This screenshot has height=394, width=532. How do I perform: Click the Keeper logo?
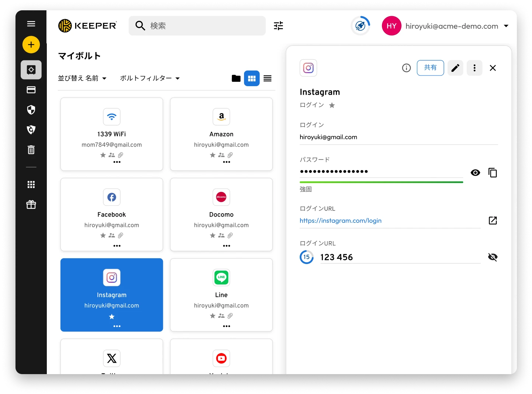pyautogui.click(x=88, y=26)
